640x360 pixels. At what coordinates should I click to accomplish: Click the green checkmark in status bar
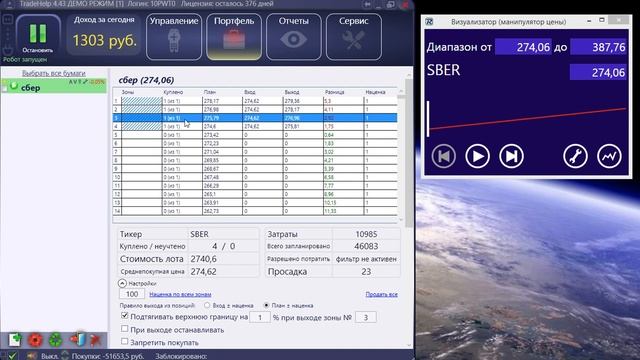pos(12,356)
